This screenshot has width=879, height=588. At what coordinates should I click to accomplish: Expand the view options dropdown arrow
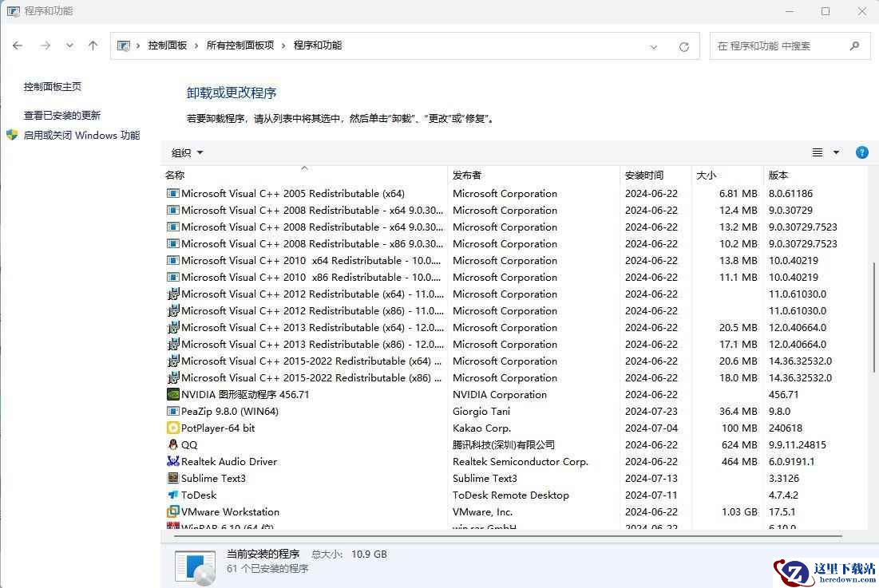pos(836,152)
